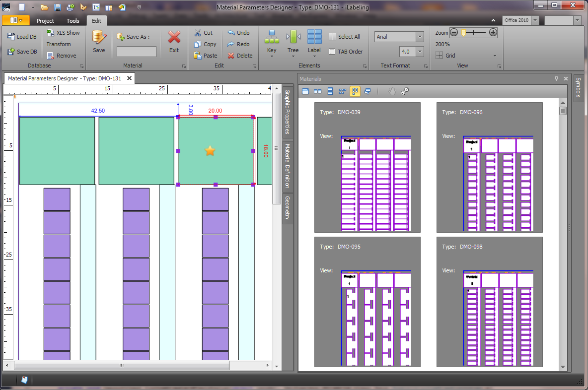
Task: Toggle the TAB Order checkbox
Action: [x=332, y=52]
